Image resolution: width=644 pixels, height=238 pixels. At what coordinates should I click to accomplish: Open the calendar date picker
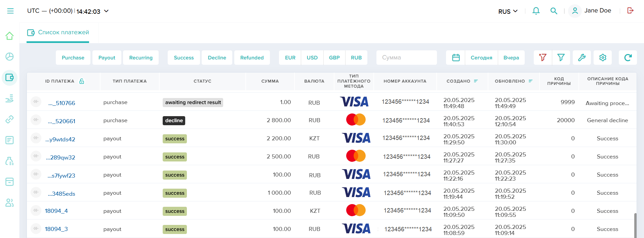click(x=455, y=58)
